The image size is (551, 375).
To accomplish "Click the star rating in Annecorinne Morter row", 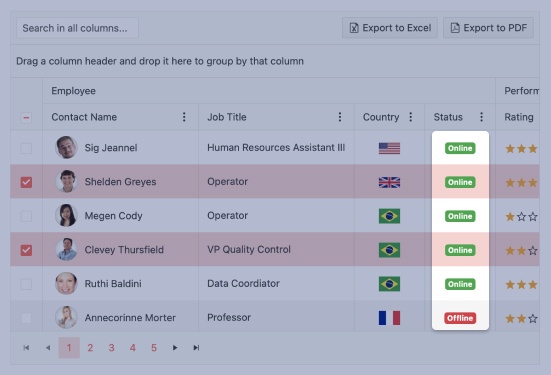I will tap(521, 318).
